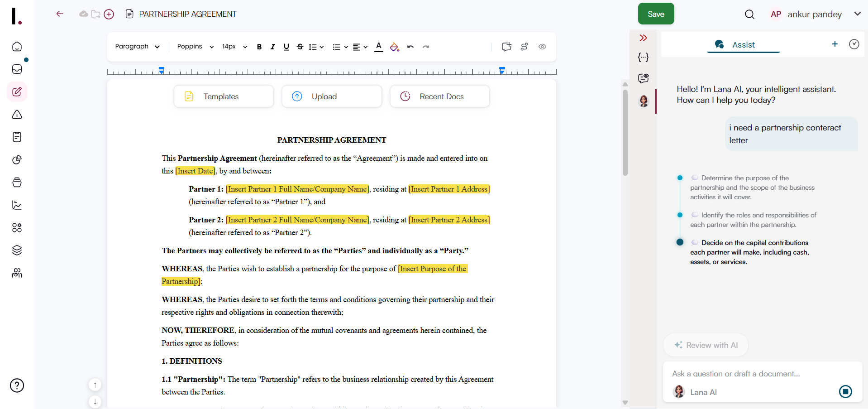Pick a highlight color with the fill swatch

pos(394,47)
